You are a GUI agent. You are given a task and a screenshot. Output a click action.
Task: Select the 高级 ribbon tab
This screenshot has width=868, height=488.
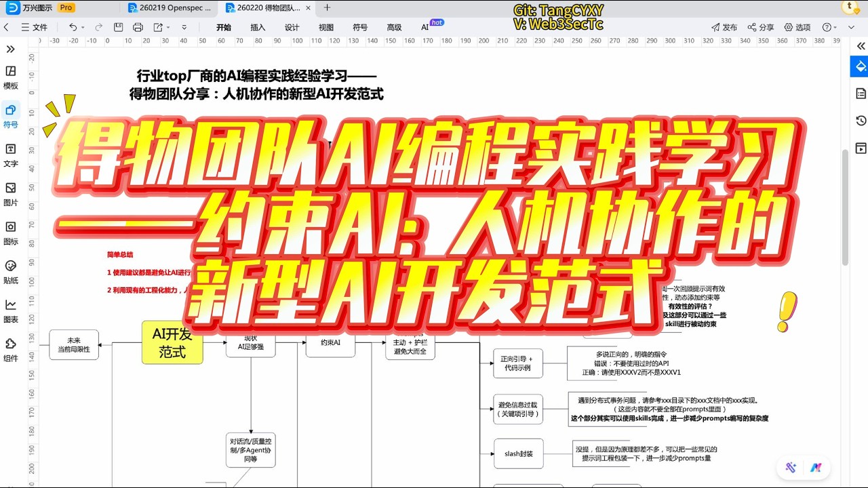click(x=394, y=27)
